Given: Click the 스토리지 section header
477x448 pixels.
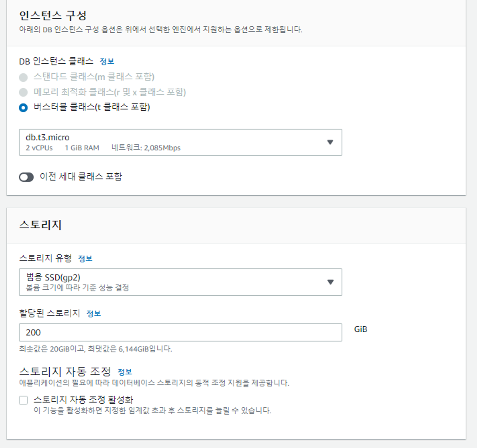Looking at the screenshot, I should pyautogui.click(x=40, y=225).
